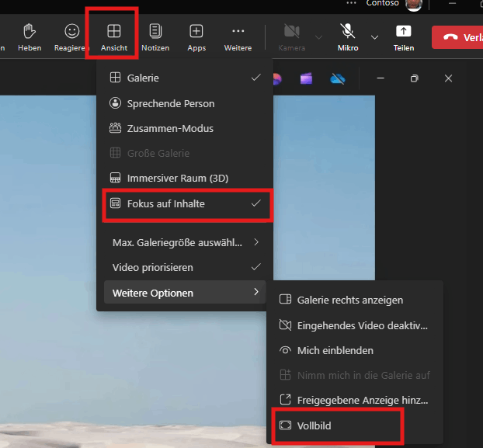Share content with the Teilen button
This screenshot has height=448, width=483.
pos(404,37)
